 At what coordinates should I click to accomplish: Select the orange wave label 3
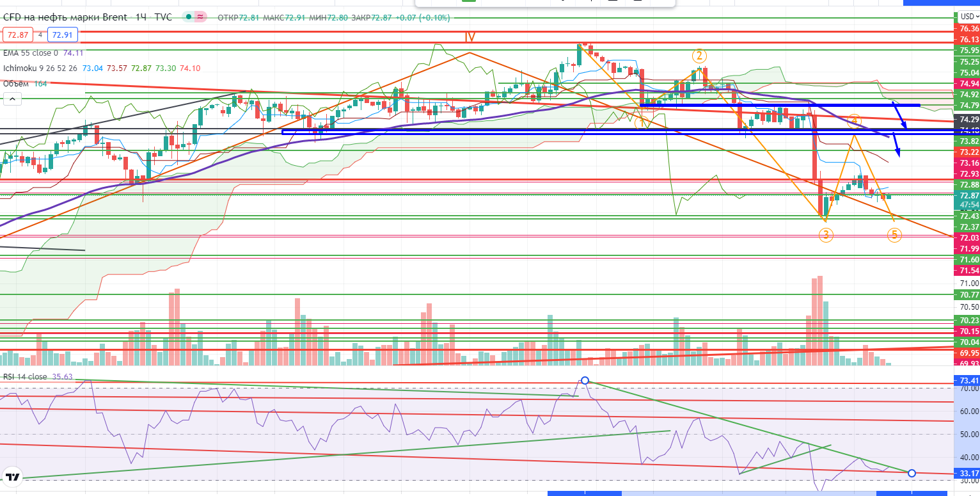826,236
